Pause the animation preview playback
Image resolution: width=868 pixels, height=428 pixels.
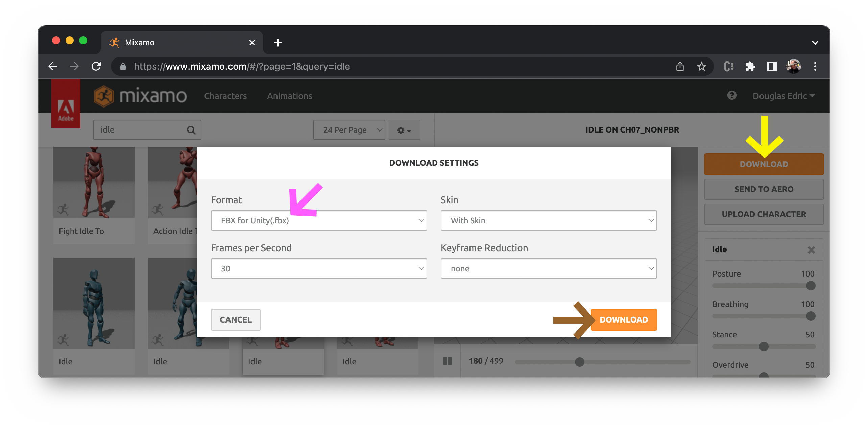tap(447, 361)
